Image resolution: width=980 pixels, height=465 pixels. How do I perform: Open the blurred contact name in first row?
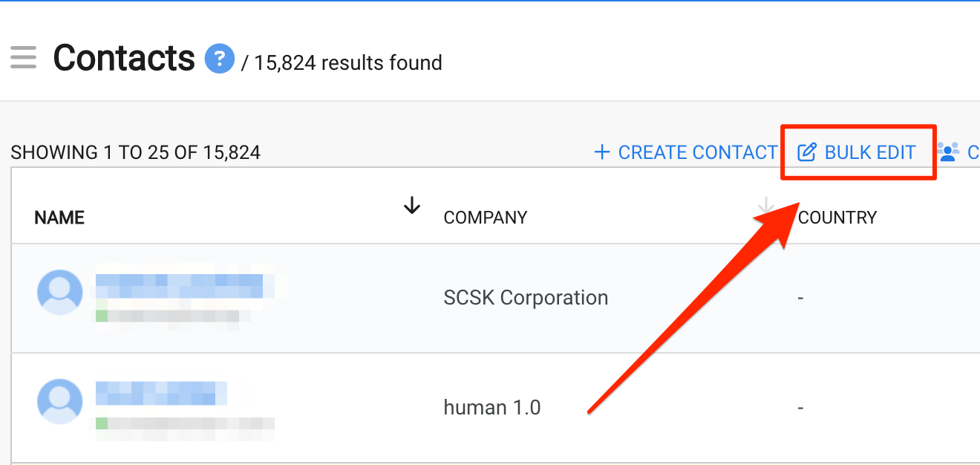(181, 286)
